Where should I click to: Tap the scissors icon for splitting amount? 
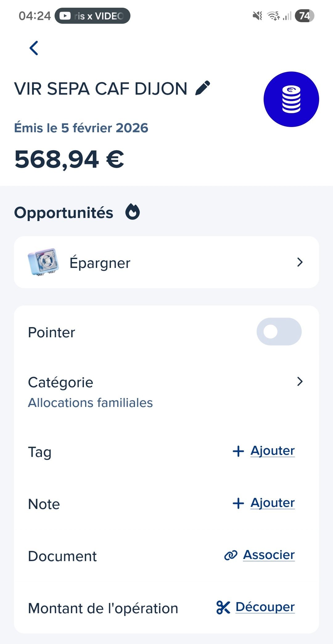point(223,607)
